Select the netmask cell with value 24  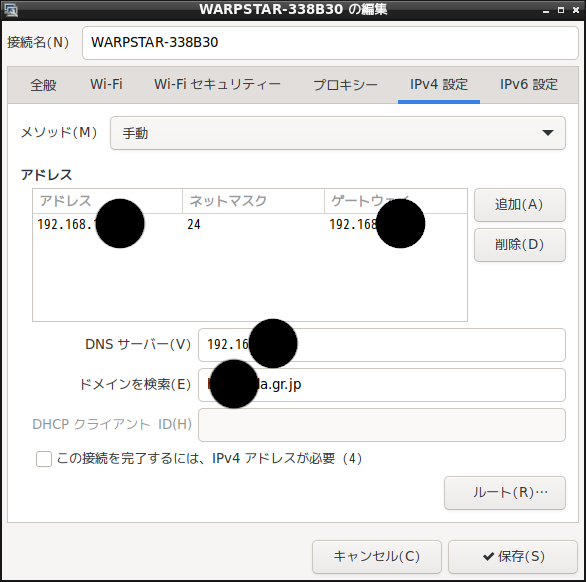(253, 224)
